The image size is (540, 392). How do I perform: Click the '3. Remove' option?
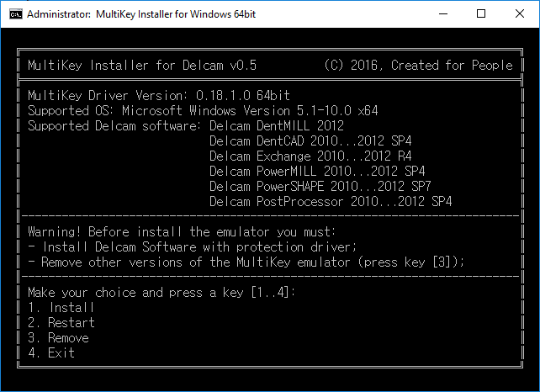pyautogui.click(x=58, y=338)
